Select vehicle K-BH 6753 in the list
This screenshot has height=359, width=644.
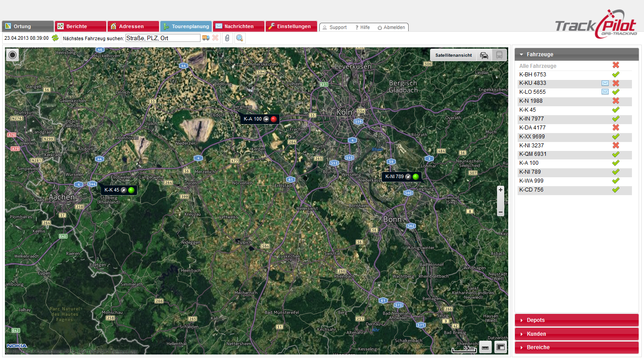click(x=532, y=75)
